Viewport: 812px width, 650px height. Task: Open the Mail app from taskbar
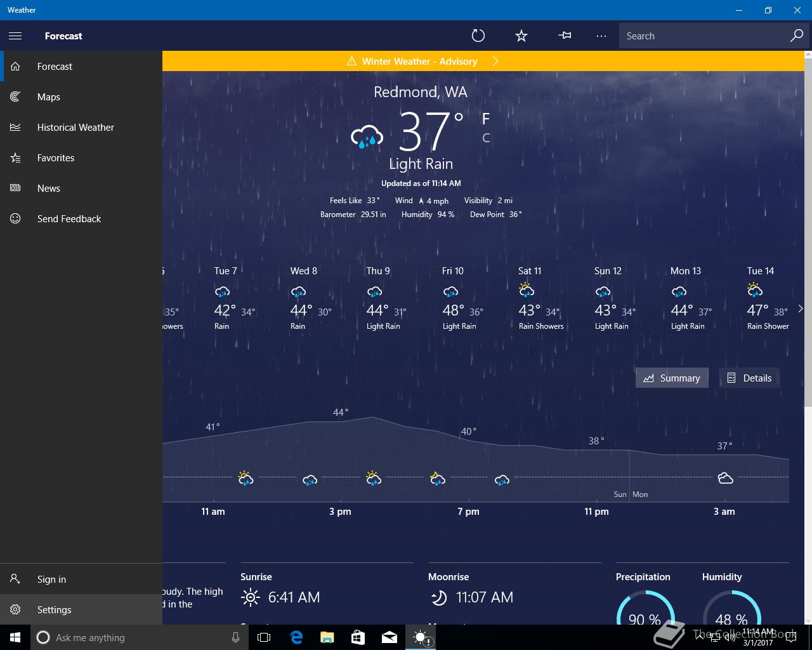[x=390, y=637]
